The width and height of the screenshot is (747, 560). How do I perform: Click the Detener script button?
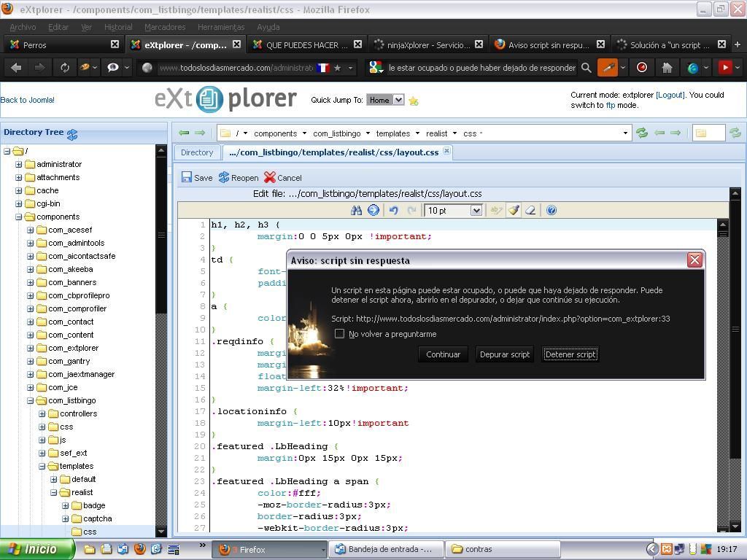coord(570,354)
